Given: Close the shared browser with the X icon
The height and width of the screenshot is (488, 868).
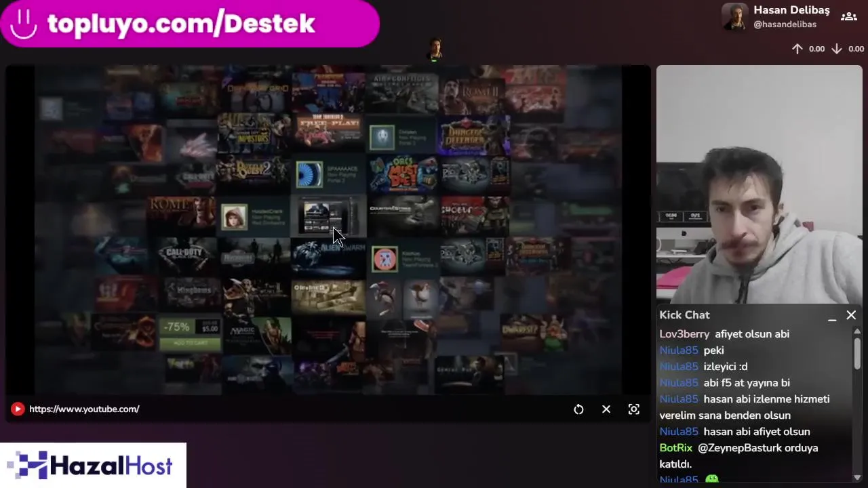Looking at the screenshot, I should (x=606, y=409).
